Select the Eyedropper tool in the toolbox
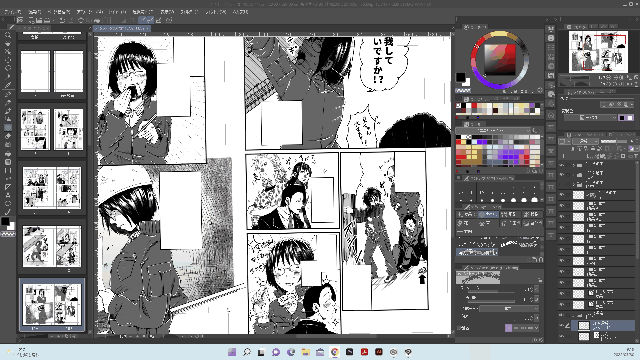Screen dimensions: 640x360 [7, 85]
